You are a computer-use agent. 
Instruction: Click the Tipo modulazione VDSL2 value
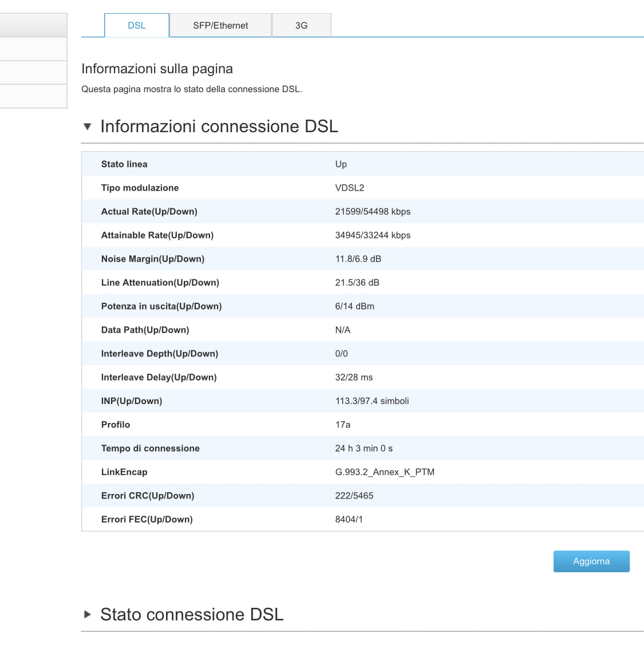tap(349, 188)
